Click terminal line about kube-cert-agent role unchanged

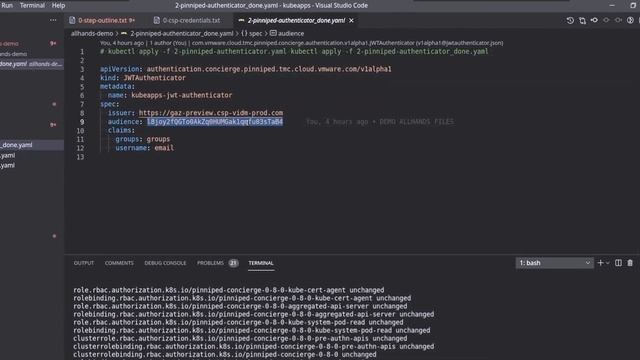pyautogui.click(x=229, y=290)
